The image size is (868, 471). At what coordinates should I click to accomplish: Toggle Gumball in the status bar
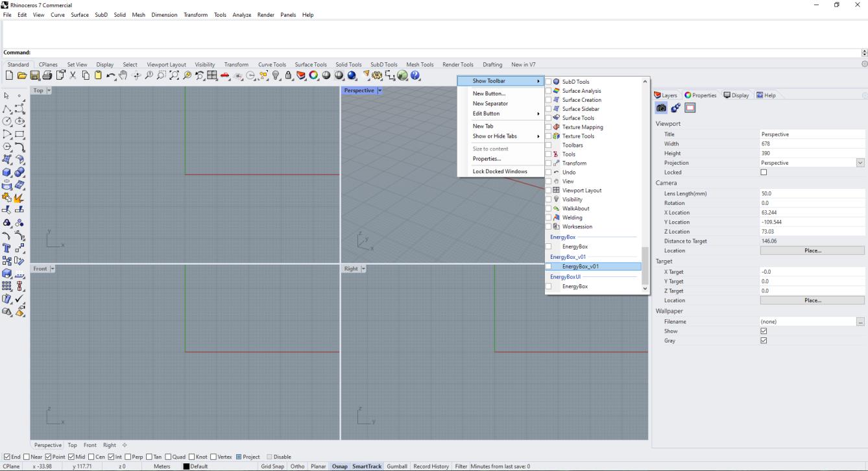(396, 466)
